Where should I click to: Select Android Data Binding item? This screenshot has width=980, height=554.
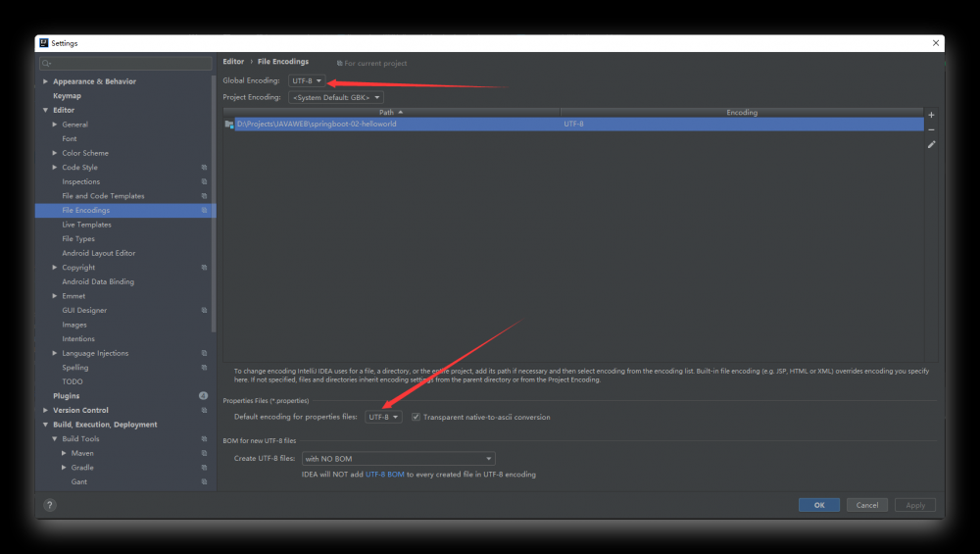coord(98,282)
